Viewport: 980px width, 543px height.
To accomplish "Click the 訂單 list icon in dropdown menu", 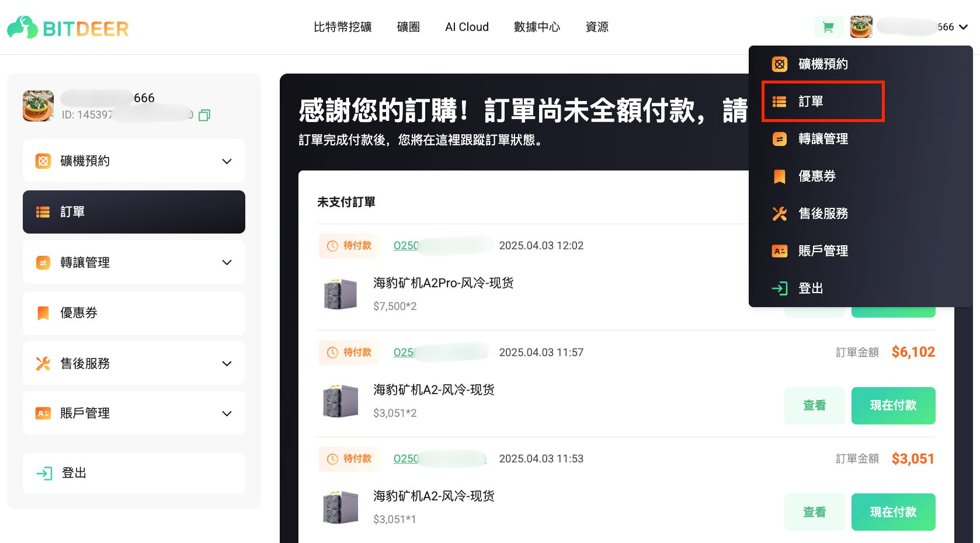I will (780, 102).
